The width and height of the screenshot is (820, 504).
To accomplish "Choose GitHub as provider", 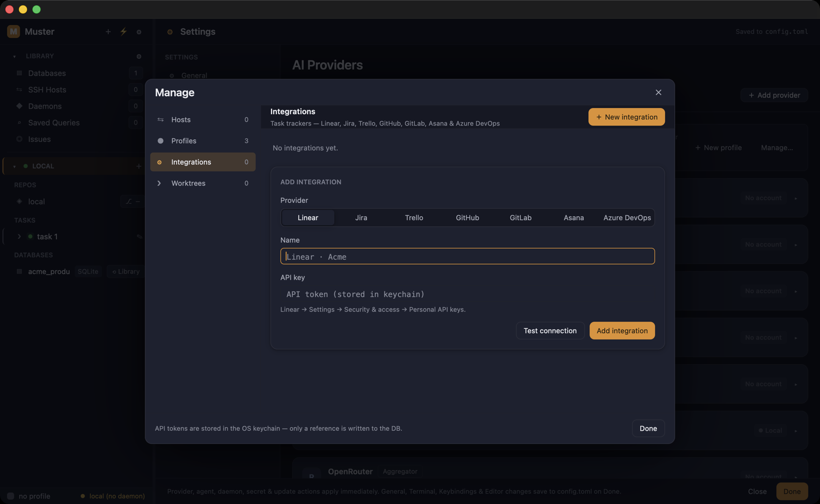I will tap(467, 218).
